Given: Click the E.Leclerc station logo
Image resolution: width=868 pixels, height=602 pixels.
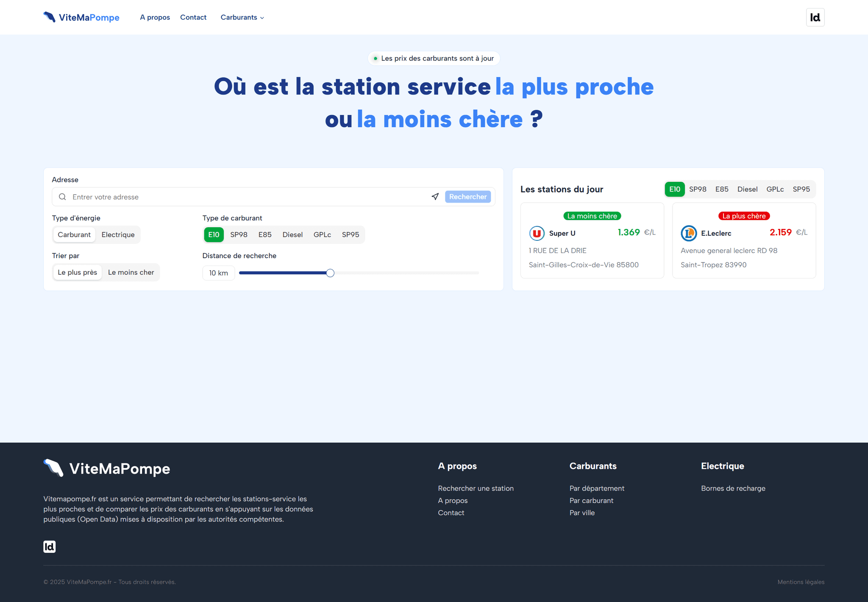Looking at the screenshot, I should pos(688,233).
